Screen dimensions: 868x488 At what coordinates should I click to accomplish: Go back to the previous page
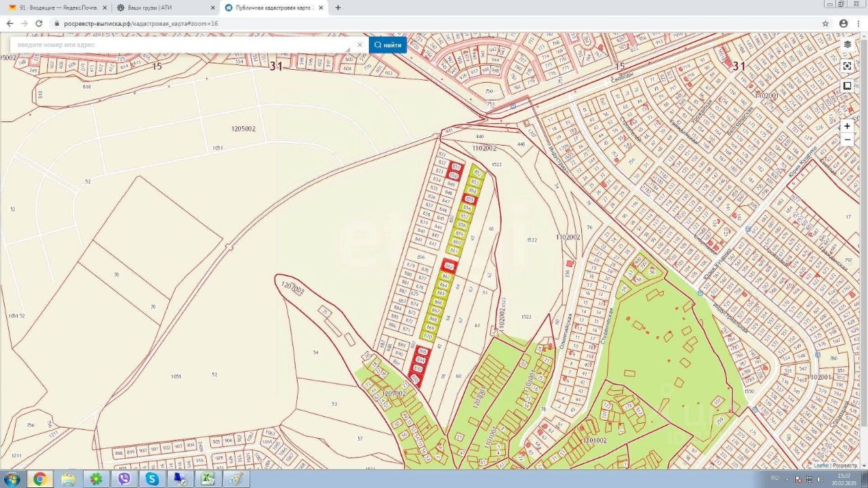point(9,23)
